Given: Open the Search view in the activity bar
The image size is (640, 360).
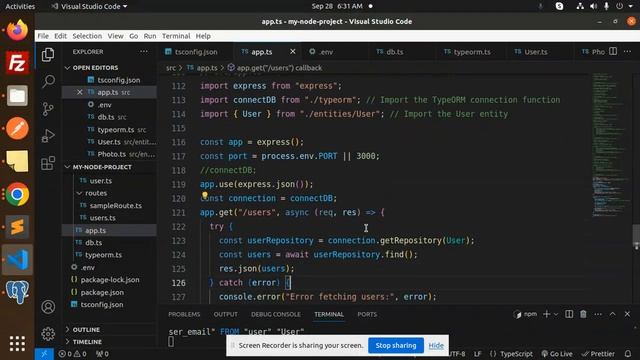Looking at the screenshot, I should click(48, 82).
